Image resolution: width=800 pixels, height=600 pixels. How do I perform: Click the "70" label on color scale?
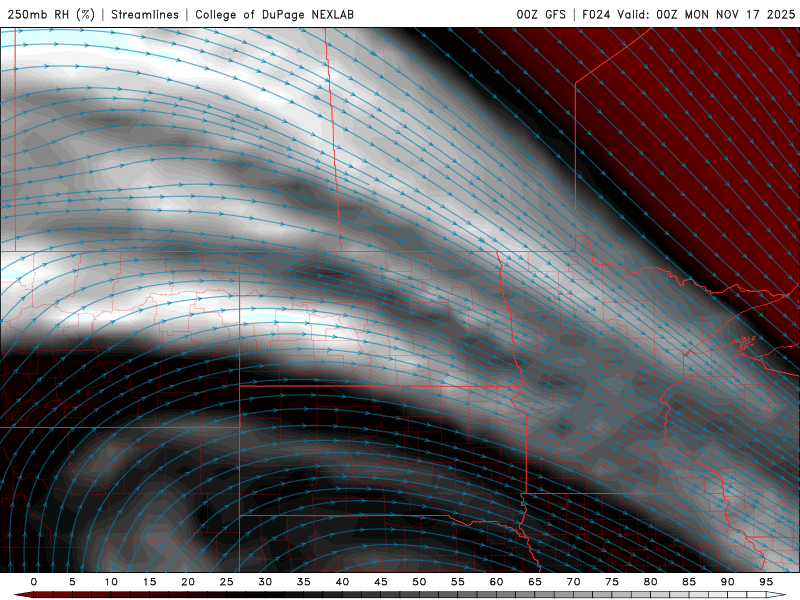point(573,582)
